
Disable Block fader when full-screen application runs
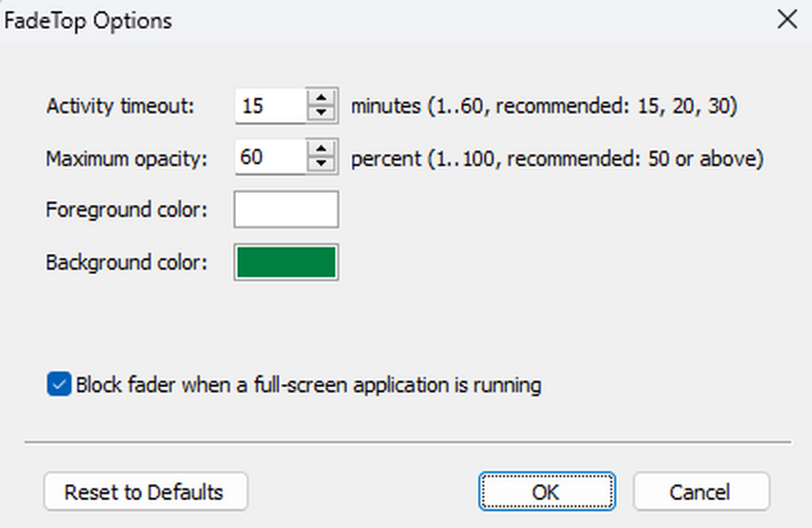pos(59,385)
